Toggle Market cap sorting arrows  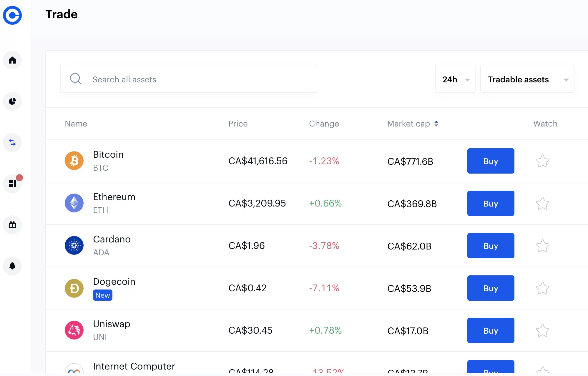pyautogui.click(x=437, y=124)
